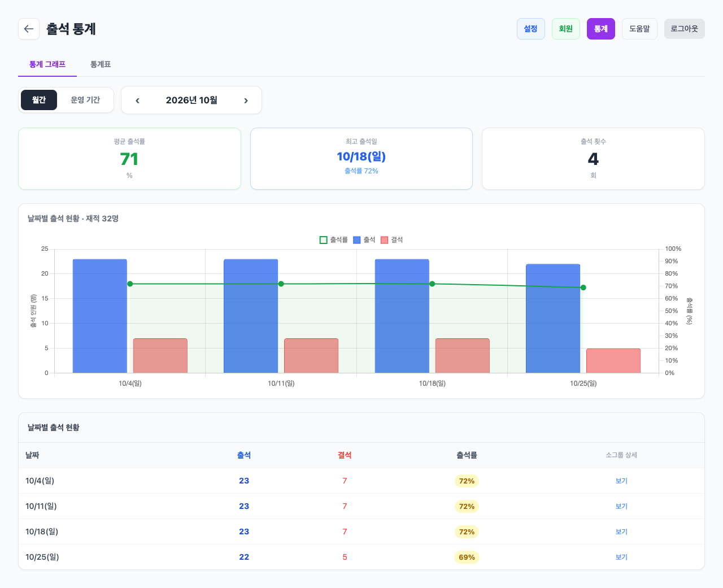Click the 평균 출석률 71% card
Image resolution: width=723 pixels, height=588 pixels.
pyautogui.click(x=130, y=159)
